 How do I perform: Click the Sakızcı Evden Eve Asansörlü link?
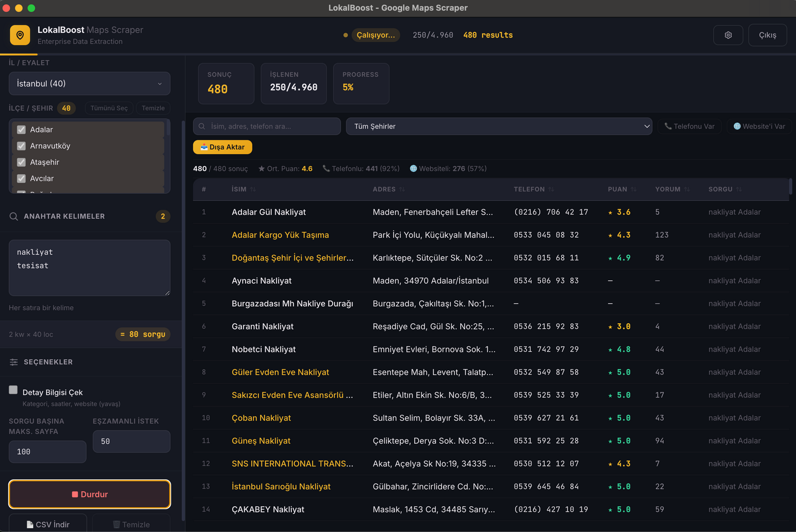pyautogui.click(x=293, y=395)
